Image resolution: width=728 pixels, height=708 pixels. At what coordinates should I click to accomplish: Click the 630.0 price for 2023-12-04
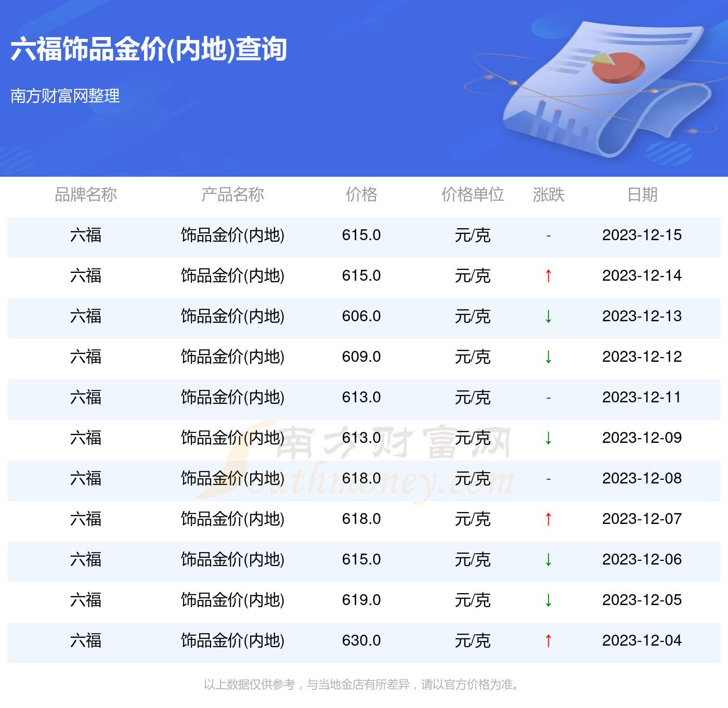coord(362,640)
